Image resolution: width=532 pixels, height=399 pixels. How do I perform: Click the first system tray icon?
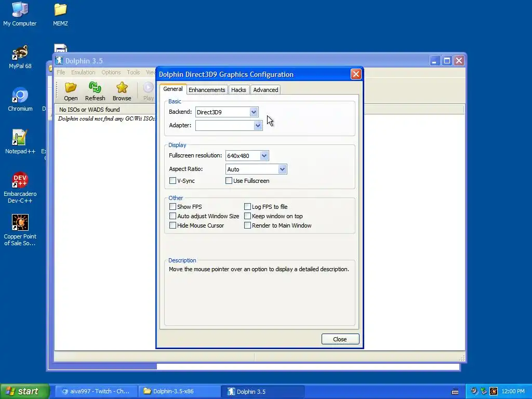474,391
